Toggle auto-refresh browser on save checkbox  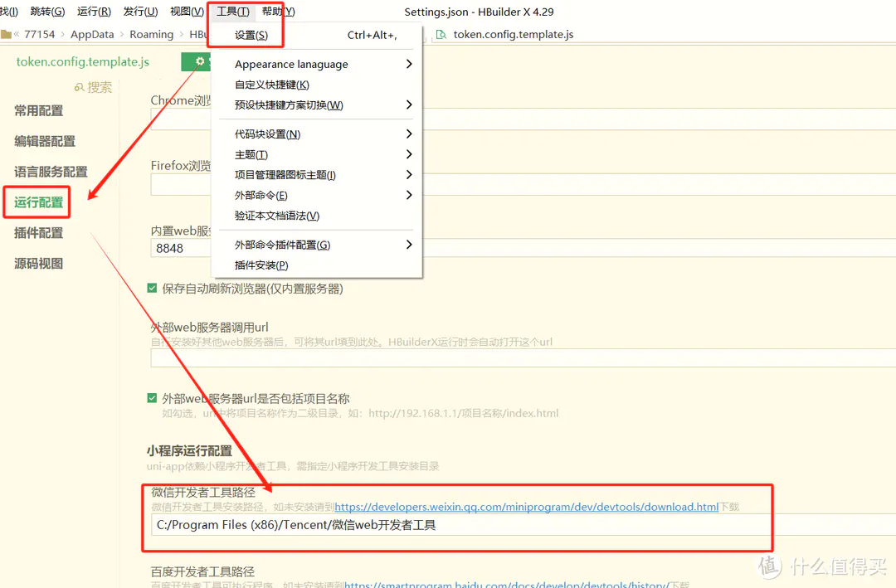(x=152, y=289)
